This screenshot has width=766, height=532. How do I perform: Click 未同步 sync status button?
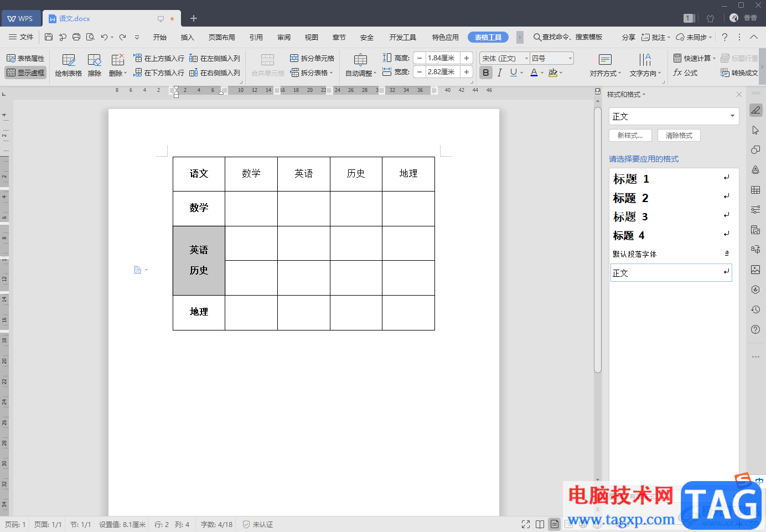[x=694, y=37]
